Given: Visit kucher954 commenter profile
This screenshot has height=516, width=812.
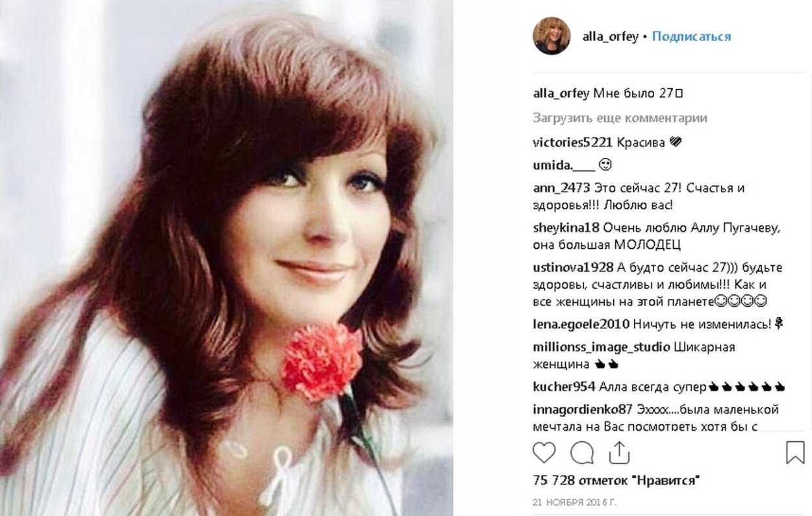Looking at the screenshot, I should coord(564,387).
